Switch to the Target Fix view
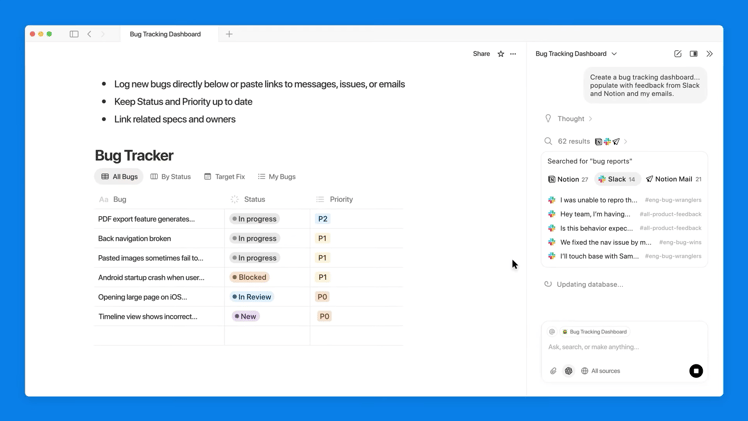The image size is (748, 421). (x=224, y=176)
